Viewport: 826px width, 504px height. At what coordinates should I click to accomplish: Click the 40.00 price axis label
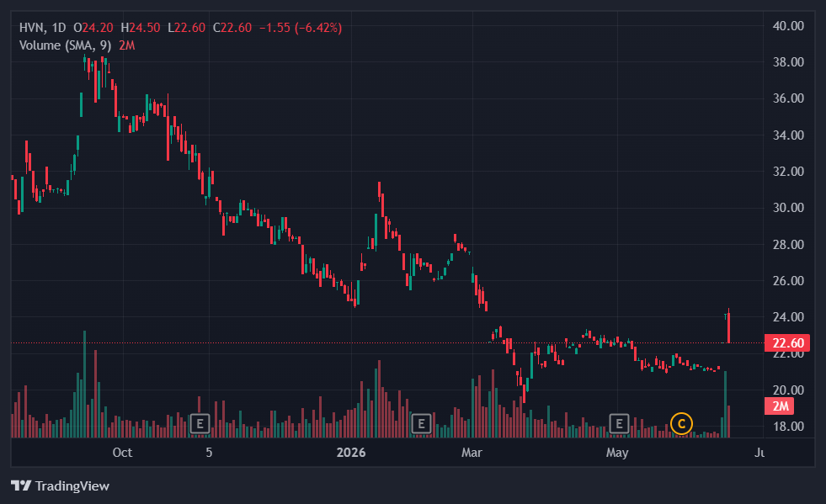tap(788, 26)
